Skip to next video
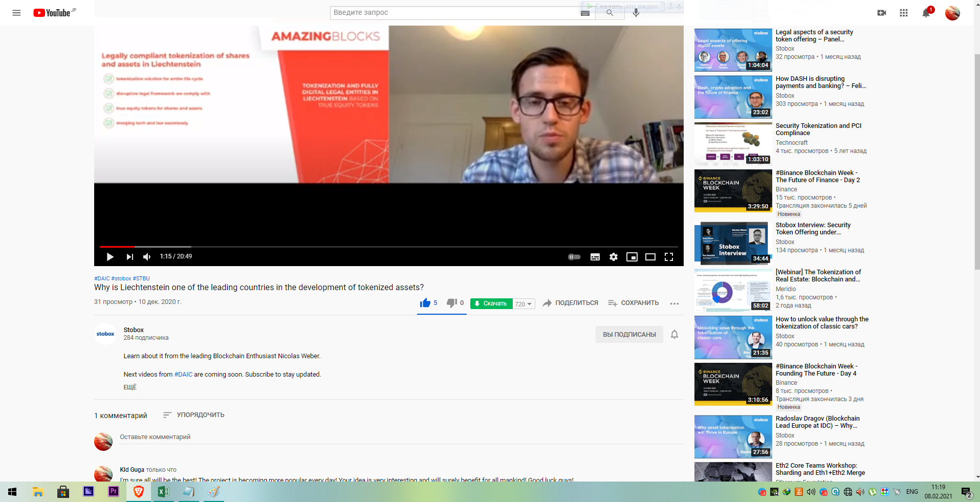The image size is (980, 502). 129,257
